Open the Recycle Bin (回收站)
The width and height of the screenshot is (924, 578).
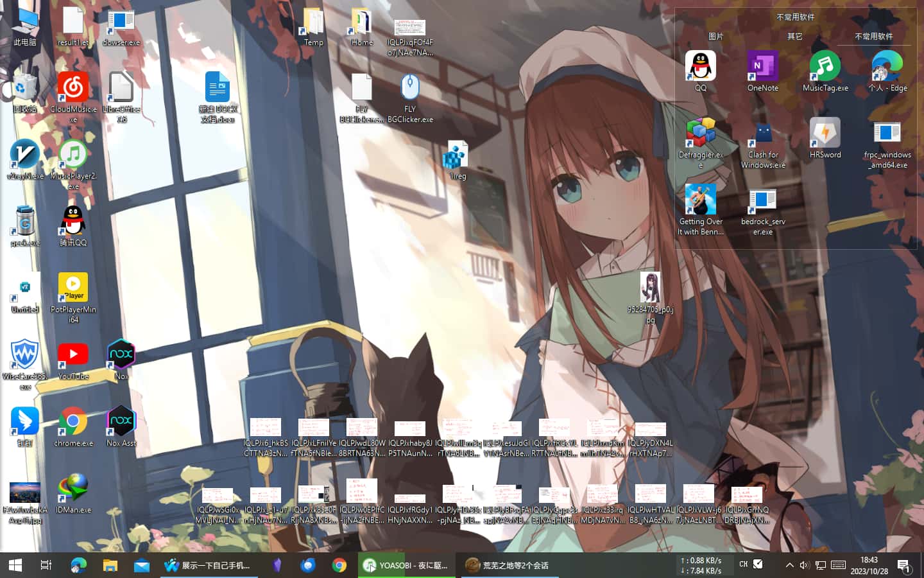coord(25,88)
